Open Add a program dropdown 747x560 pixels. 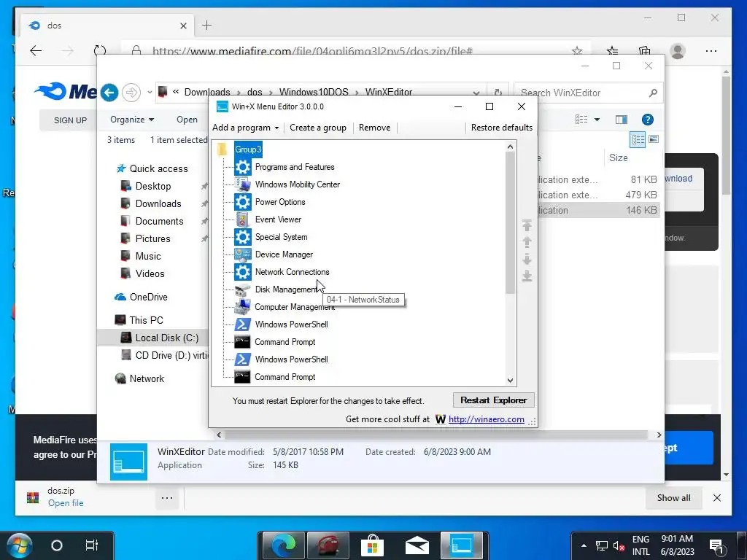pos(246,128)
